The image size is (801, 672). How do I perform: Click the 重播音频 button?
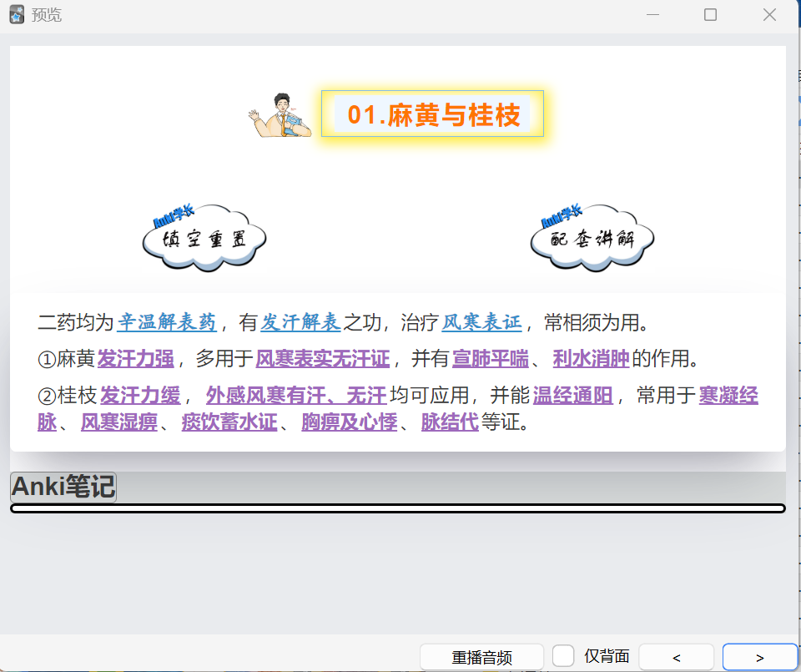pyautogui.click(x=481, y=657)
